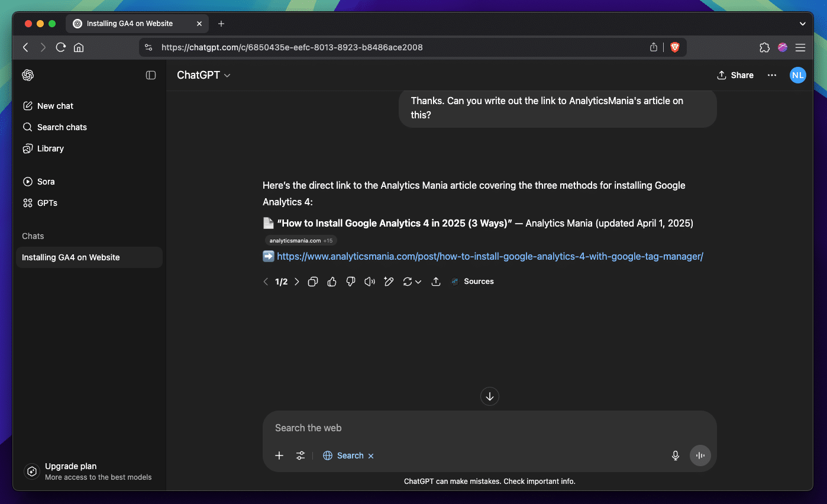Go back in the browser
This screenshot has height=504, width=827.
[25, 47]
